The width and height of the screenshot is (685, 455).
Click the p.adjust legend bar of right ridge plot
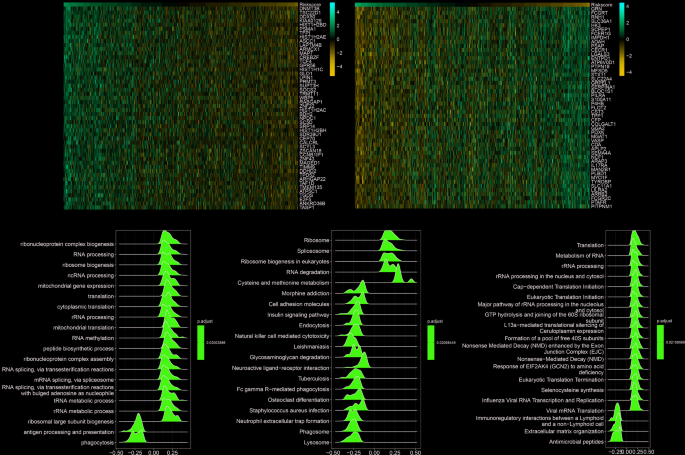tap(660, 342)
